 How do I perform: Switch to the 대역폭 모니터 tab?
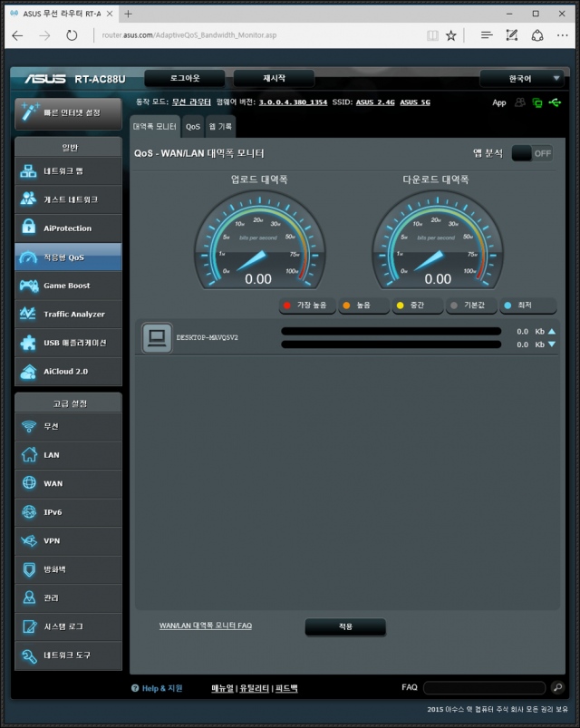[154, 126]
